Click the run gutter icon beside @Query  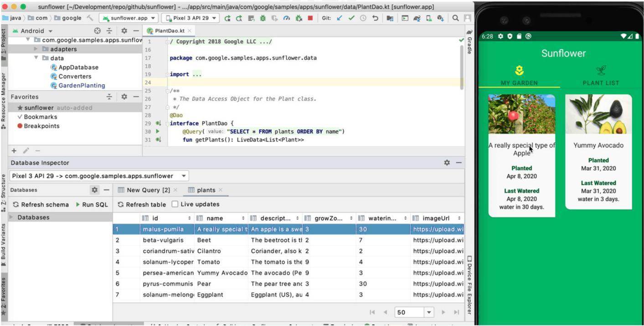158,132
